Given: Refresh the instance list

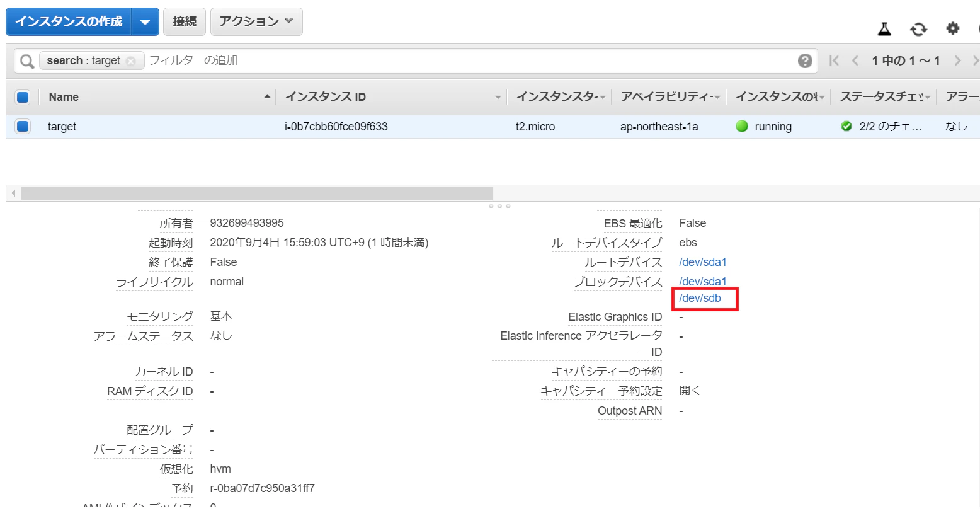Looking at the screenshot, I should pos(918,29).
